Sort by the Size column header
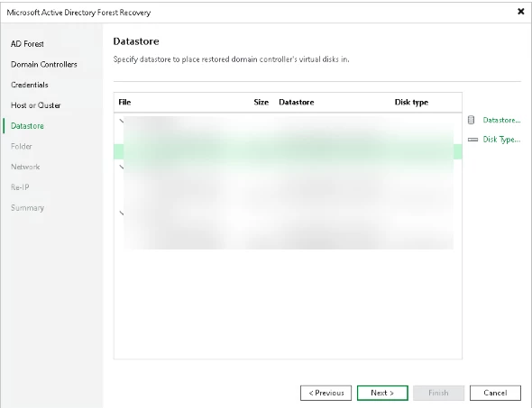This screenshot has height=408, width=532. [x=261, y=103]
